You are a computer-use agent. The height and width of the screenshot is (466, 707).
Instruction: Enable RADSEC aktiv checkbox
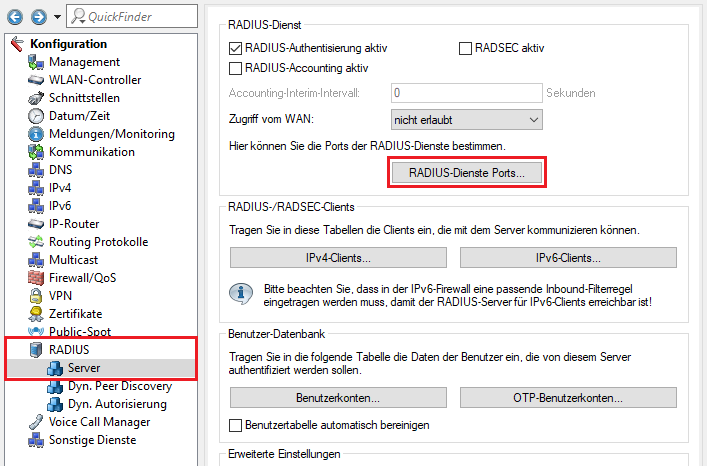tap(465, 48)
